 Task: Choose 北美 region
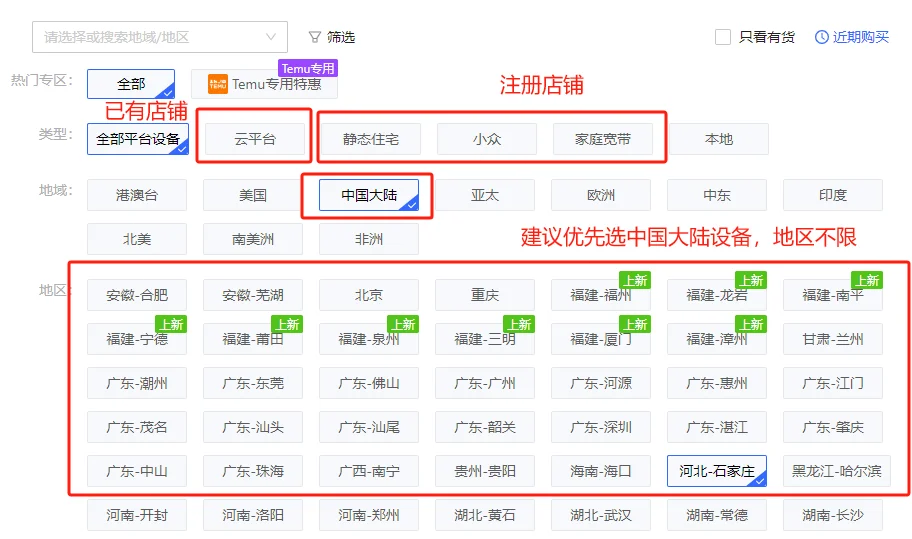click(137, 239)
